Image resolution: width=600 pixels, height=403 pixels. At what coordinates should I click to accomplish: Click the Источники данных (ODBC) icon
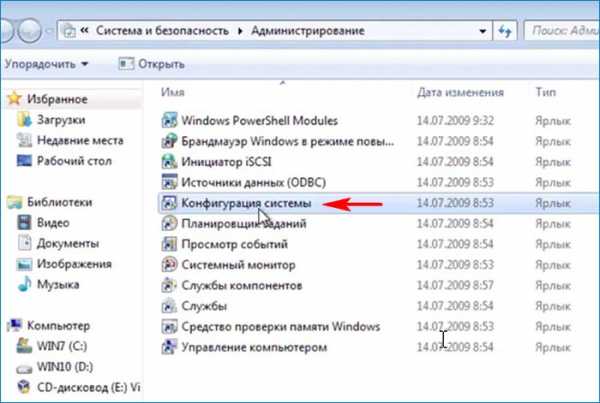169,182
